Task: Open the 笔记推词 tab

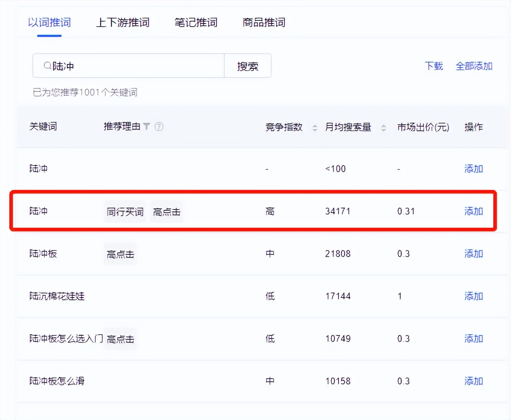Action: [x=195, y=22]
